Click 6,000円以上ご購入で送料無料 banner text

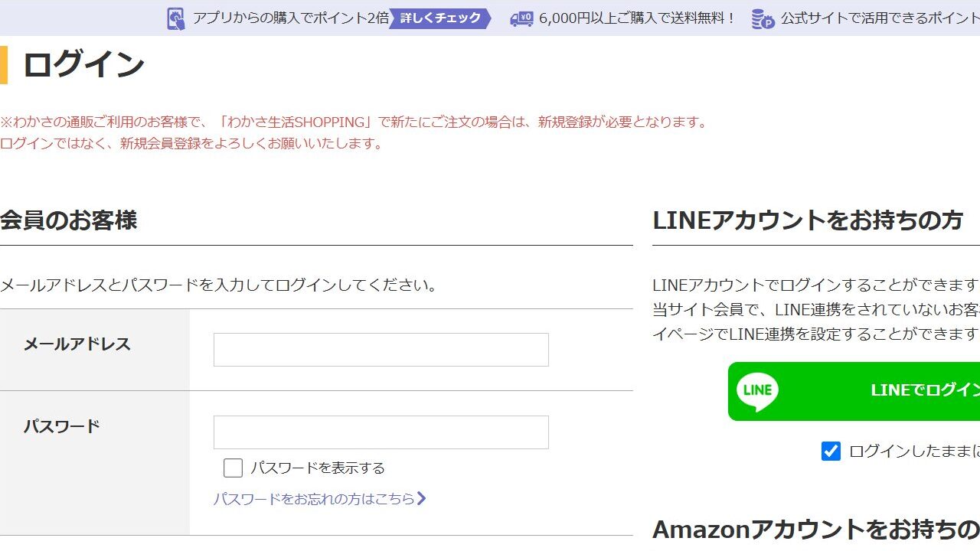pyautogui.click(x=637, y=18)
